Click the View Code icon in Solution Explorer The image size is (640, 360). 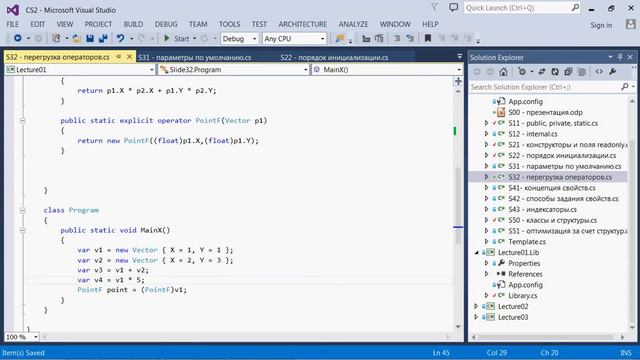coord(599,72)
